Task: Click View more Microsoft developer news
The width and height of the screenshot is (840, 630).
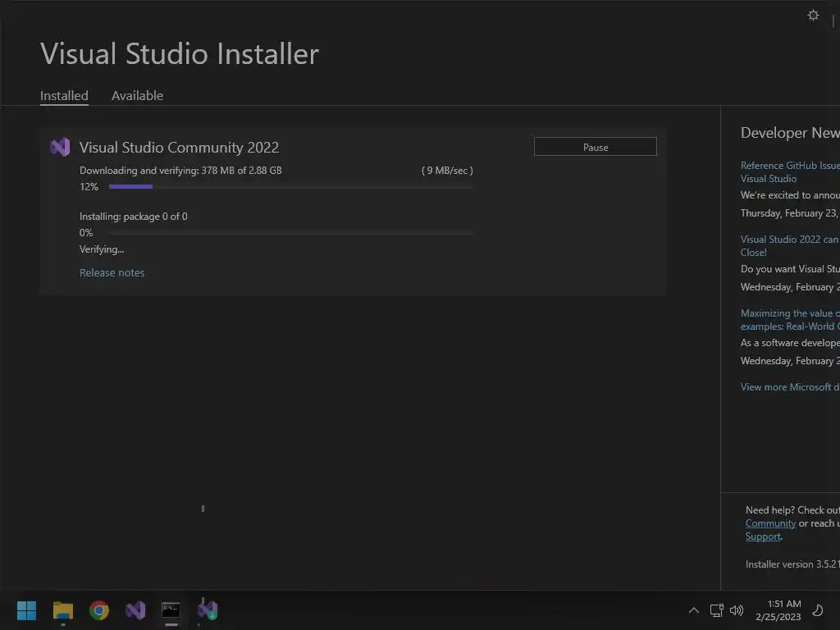Action: point(790,387)
